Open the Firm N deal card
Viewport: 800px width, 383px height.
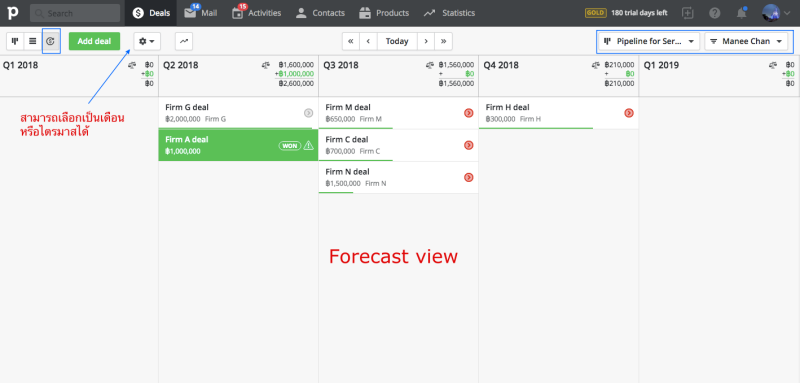pyautogui.click(x=398, y=177)
